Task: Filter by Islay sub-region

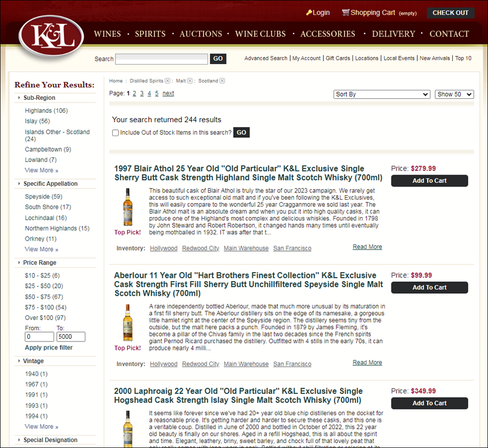Action: pyautogui.click(x=37, y=121)
